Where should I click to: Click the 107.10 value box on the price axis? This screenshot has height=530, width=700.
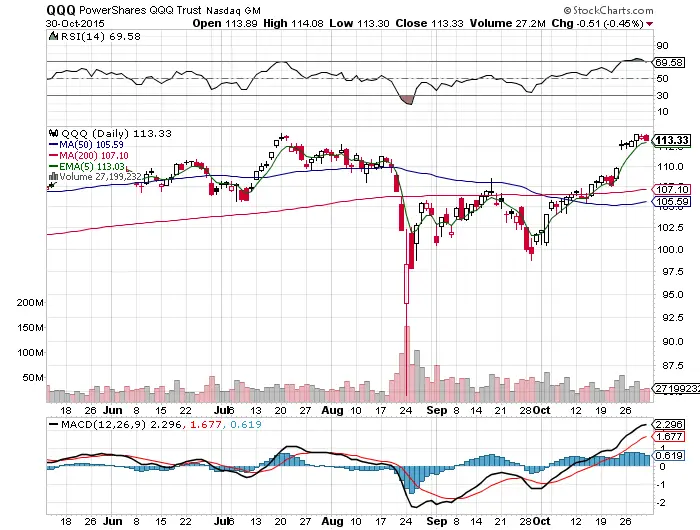[x=672, y=189]
